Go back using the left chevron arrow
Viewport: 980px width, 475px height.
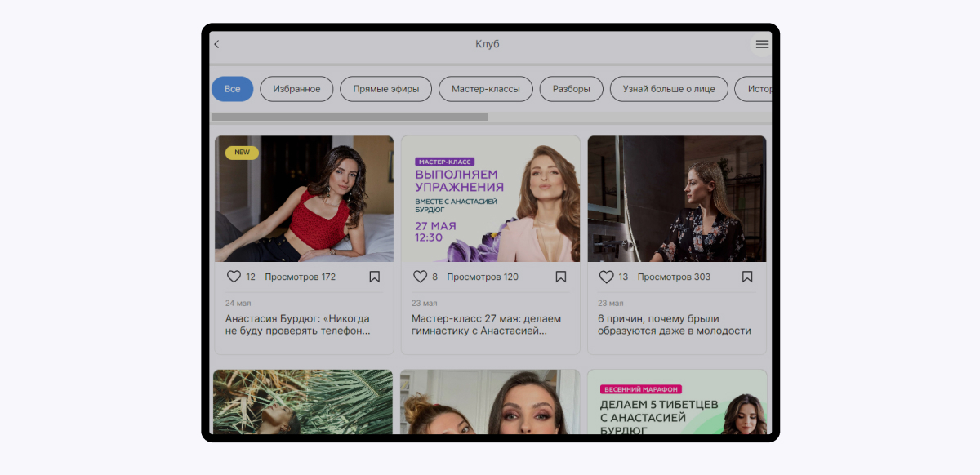[x=216, y=44]
